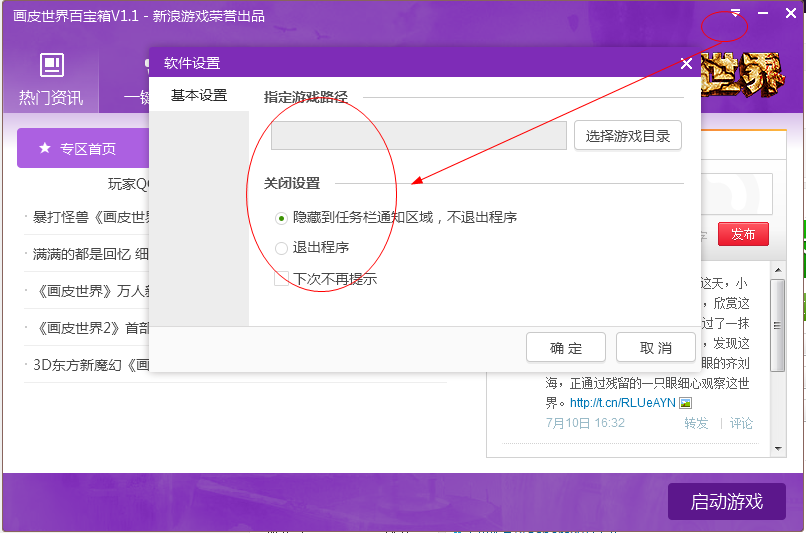This screenshot has width=806, height=533.
Task: Open news item 满满的都是回忆
Action: pos(91,254)
